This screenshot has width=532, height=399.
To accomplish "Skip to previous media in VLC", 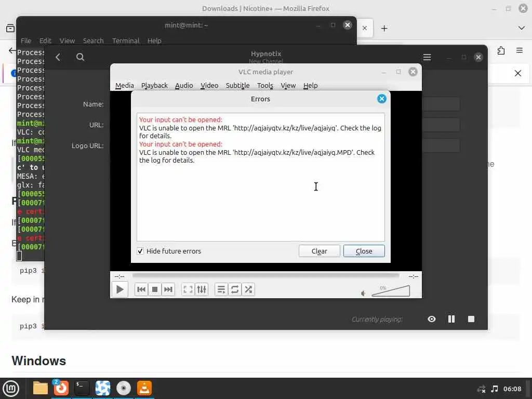I will (x=141, y=289).
